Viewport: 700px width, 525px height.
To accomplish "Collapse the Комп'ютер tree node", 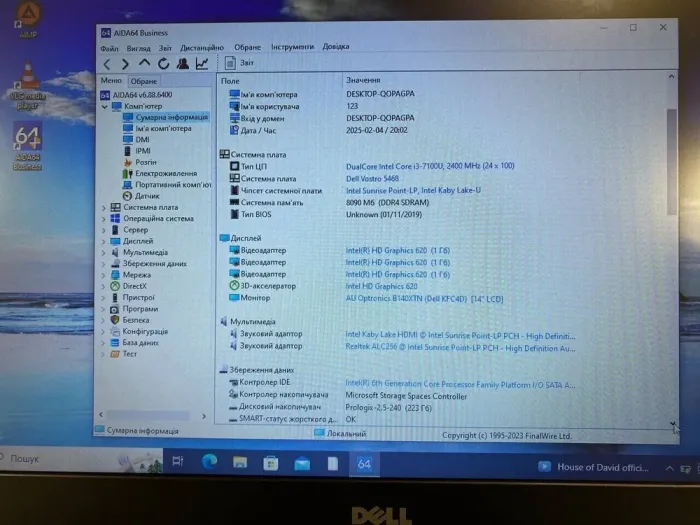I will point(104,107).
